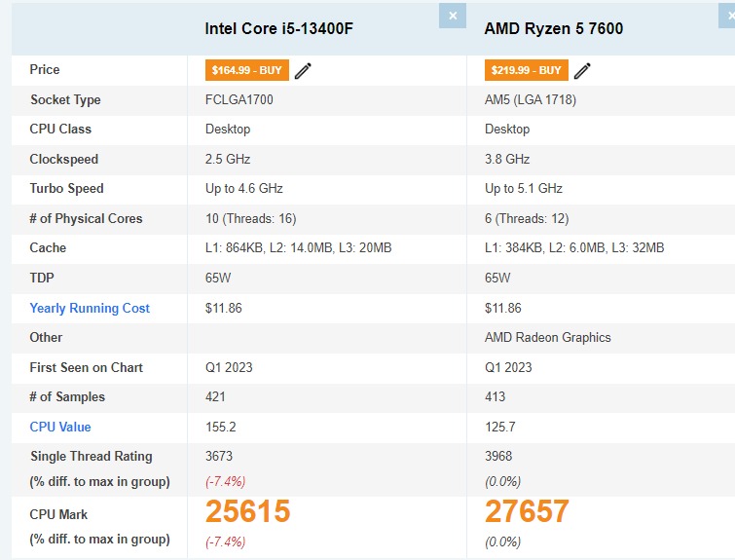Screen dimensions: 735x560
Task: Click the # of Physical Cores label
Action: [86, 218]
